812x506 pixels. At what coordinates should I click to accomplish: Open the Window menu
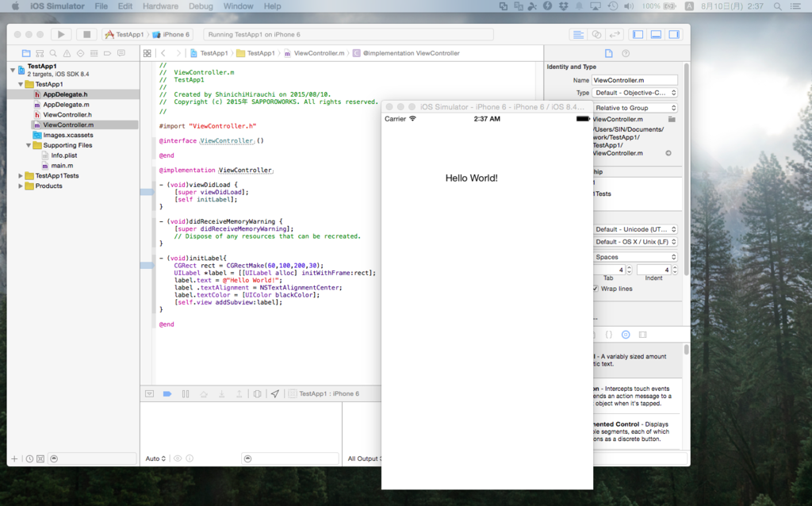[x=238, y=6]
